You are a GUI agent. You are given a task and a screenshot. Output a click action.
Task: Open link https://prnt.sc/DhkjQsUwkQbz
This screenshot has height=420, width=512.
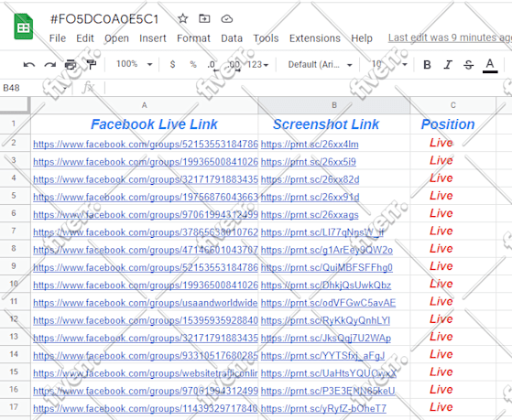point(326,285)
